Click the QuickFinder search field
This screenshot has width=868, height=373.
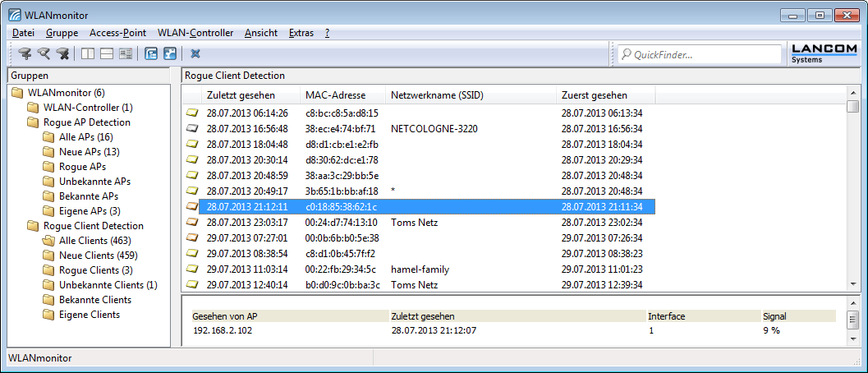pyautogui.click(x=702, y=55)
